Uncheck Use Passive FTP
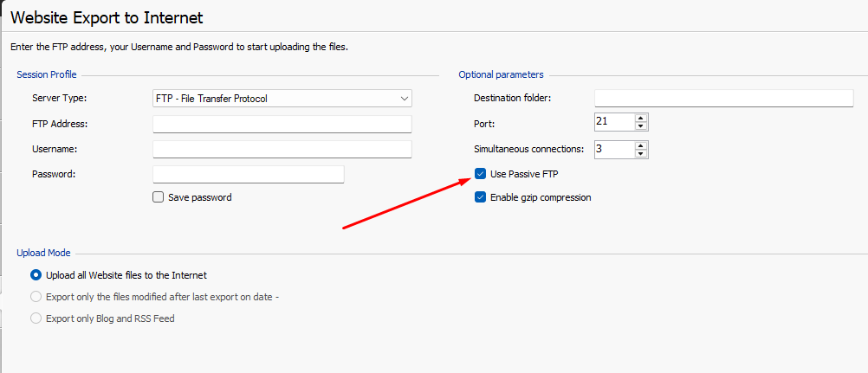The width and height of the screenshot is (868, 373). 481,174
